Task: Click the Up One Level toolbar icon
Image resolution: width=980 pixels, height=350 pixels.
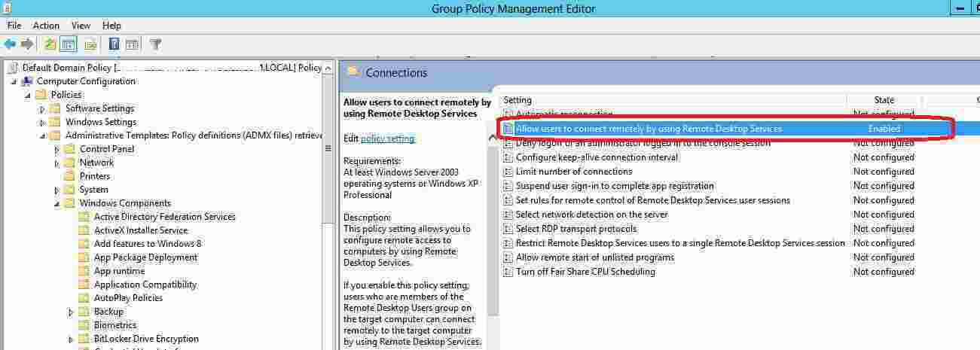Action: point(50,44)
